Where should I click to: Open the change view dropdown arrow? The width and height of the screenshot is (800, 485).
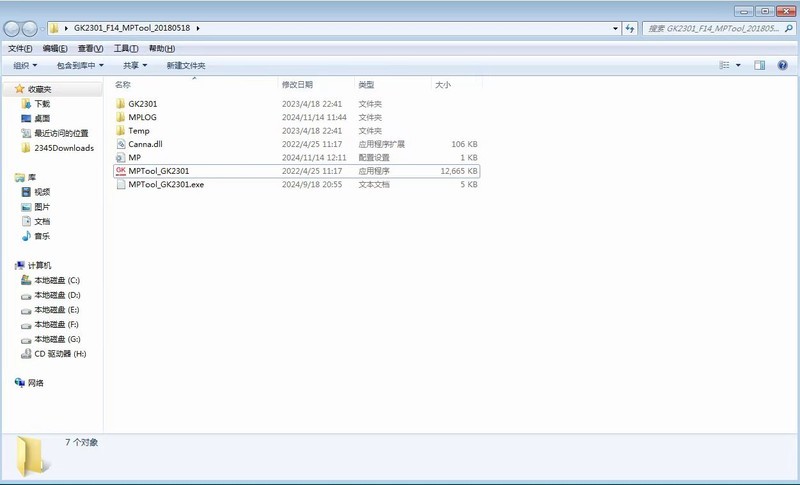click(739, 65)
